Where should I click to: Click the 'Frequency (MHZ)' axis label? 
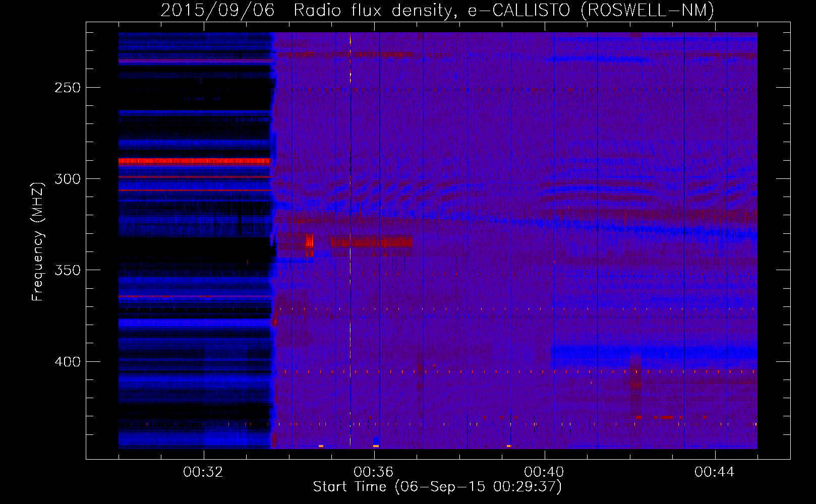tap(37, 241)
